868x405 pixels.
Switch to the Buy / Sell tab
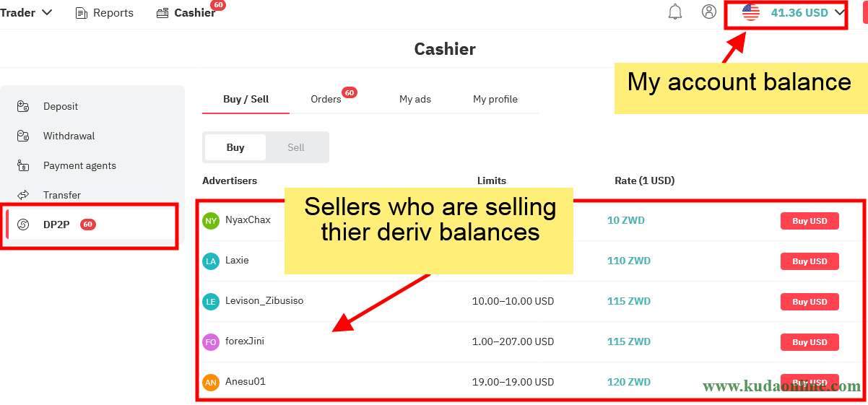(246, 99)
